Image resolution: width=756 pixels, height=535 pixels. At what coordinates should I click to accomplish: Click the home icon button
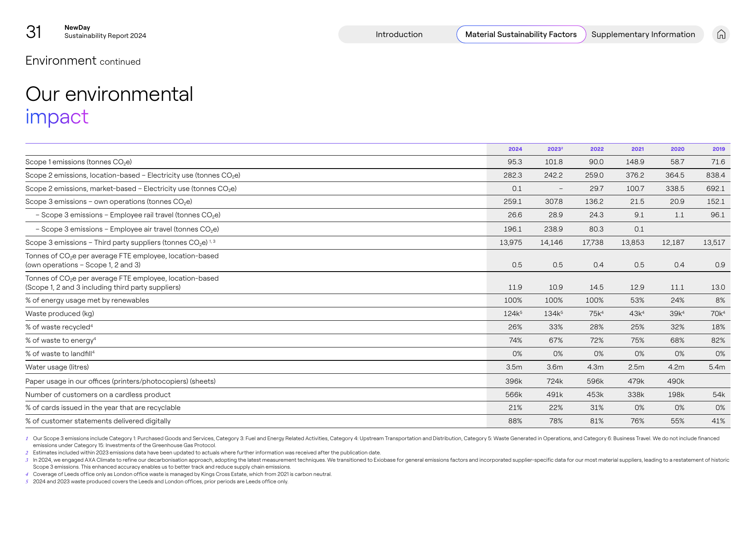click(x=721, y=34)
